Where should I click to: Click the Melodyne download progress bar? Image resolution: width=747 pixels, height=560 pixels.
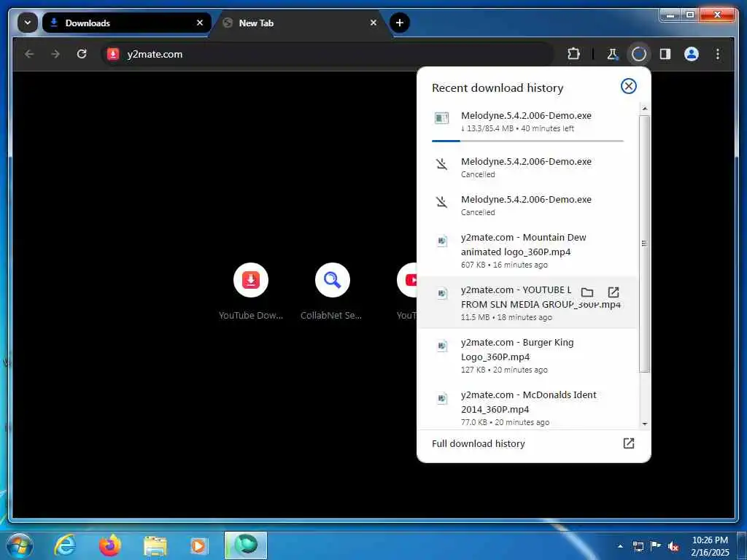[527, 141]
